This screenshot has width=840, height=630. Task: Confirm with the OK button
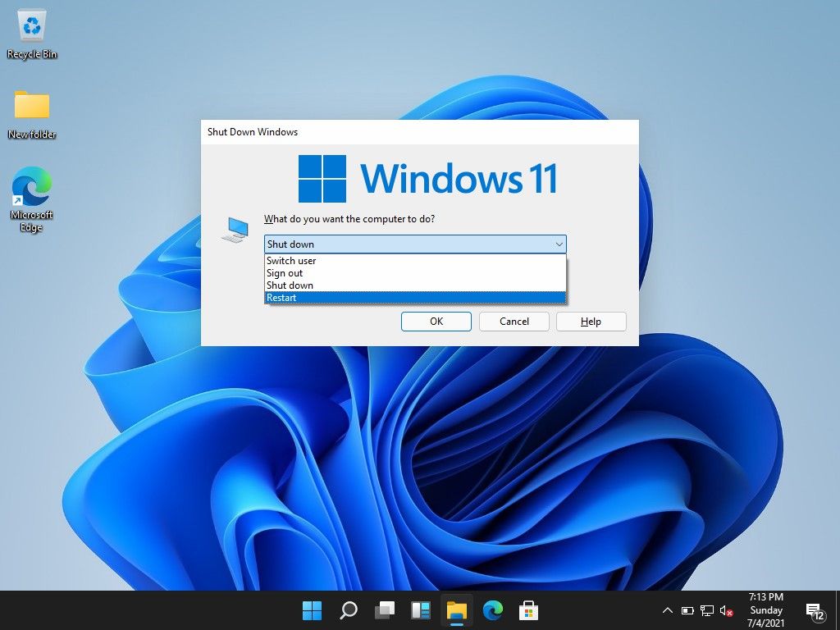[436, 321]
